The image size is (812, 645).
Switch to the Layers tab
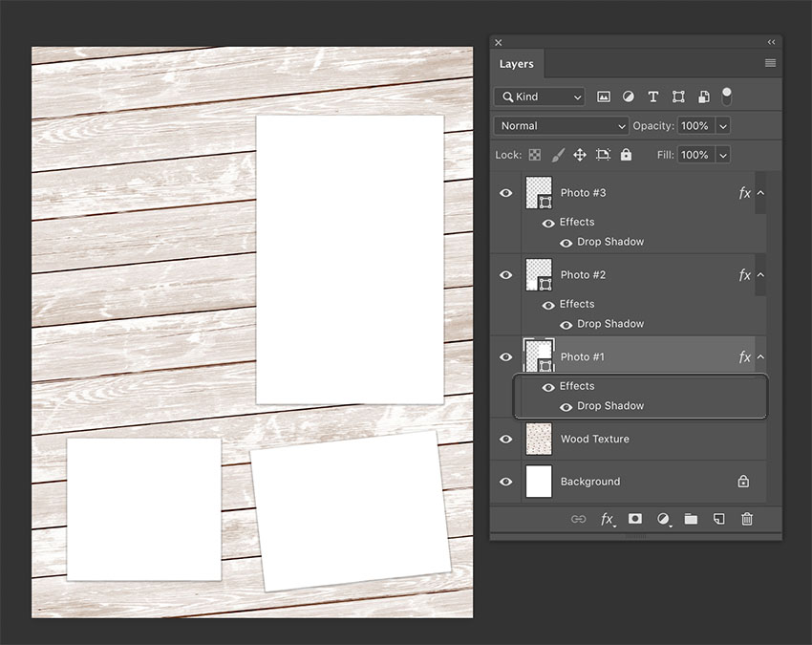tap(516, 63)
